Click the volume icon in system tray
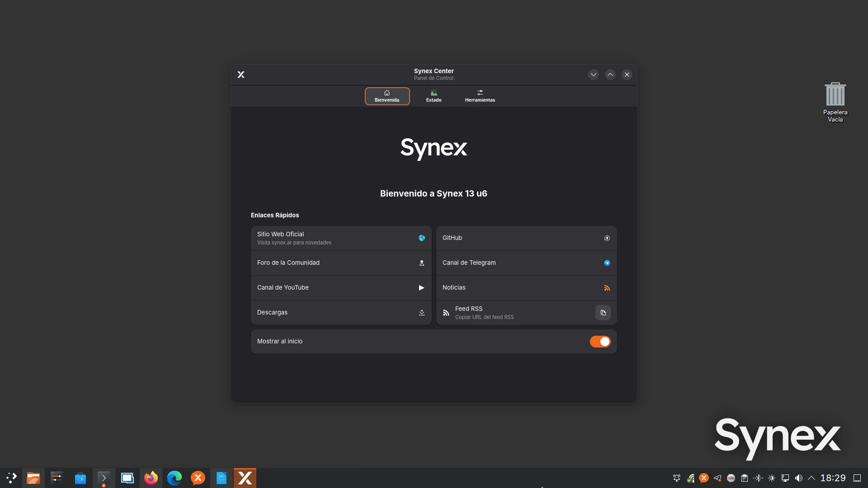 coord(799,478)
